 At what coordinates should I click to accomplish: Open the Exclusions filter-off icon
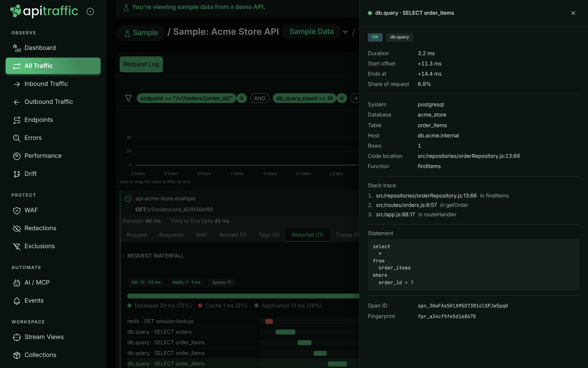point(17,247)
